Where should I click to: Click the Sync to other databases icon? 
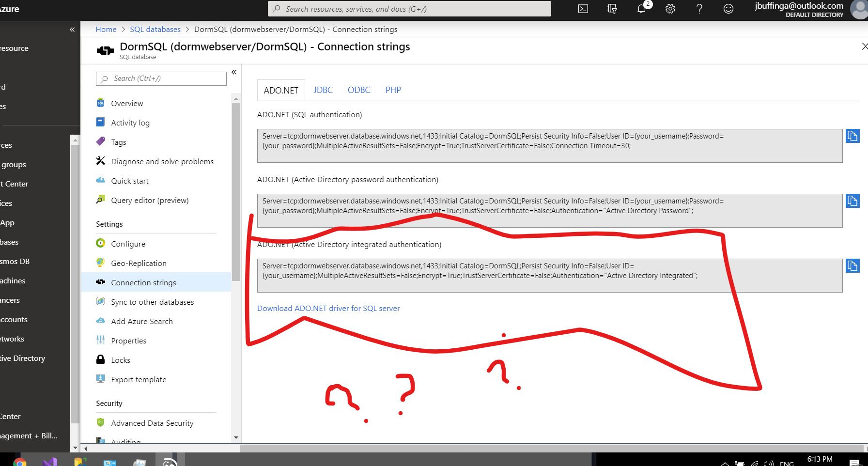[101, 301]
